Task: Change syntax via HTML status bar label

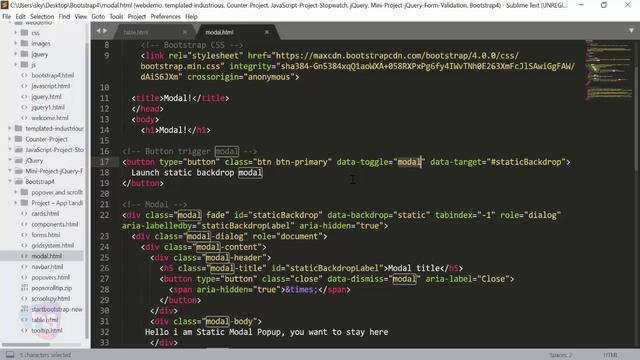Action: (611, 355)
